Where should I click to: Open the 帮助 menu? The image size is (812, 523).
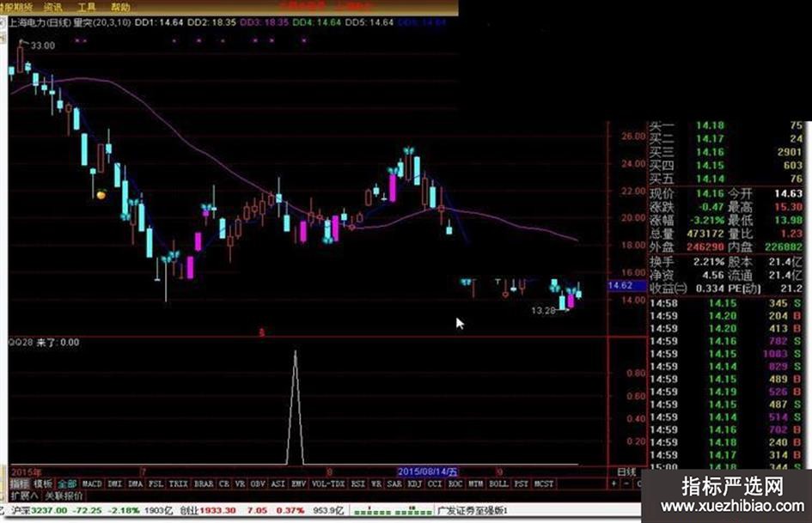pyautogui.click(x=120, y=7)
